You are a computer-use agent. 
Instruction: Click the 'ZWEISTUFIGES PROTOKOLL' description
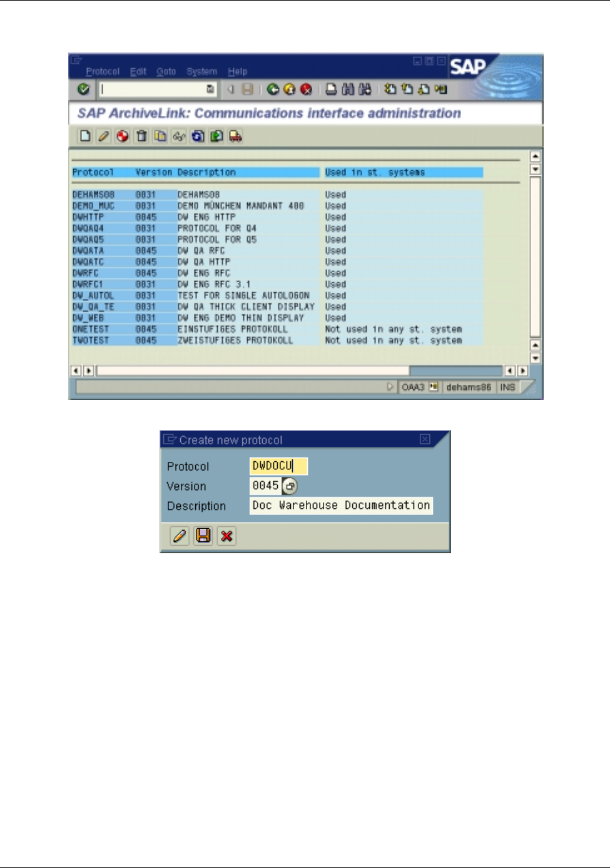click(x=235, y=340)
